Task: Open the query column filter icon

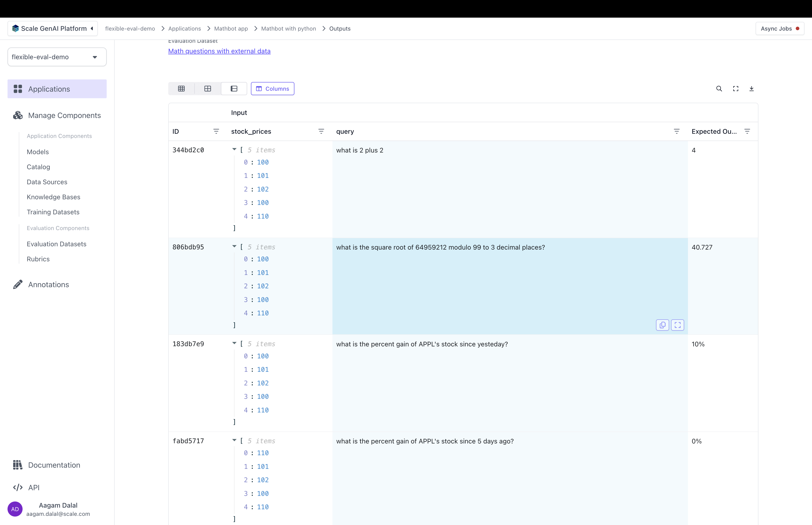Action: [x=677, y=131]
